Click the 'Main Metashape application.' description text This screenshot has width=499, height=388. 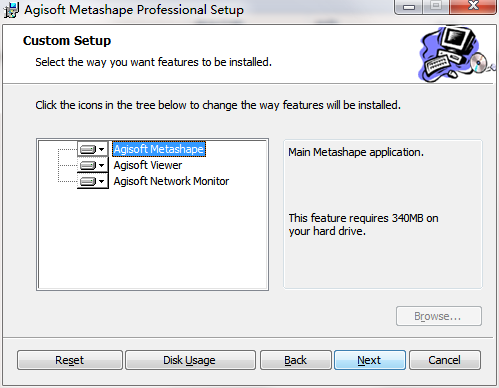tap(356, 152)
